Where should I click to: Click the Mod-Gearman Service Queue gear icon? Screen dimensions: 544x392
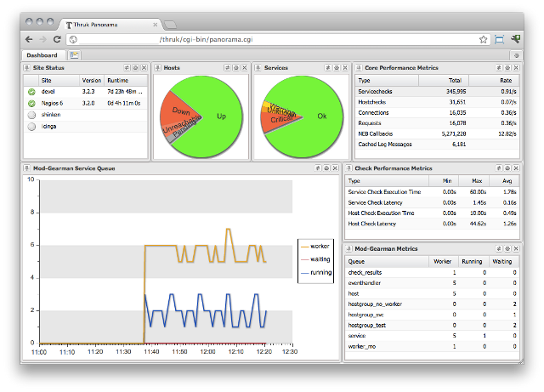(x=326, y=168)
